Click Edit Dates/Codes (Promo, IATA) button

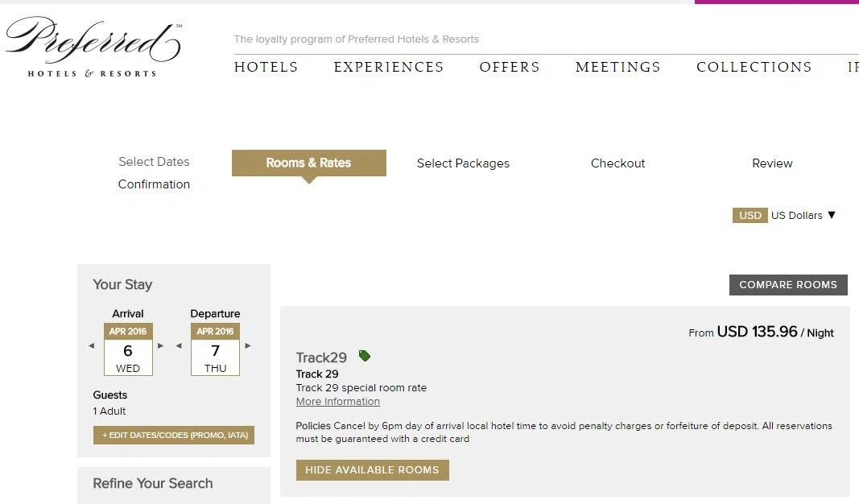[x=174, y=435]
